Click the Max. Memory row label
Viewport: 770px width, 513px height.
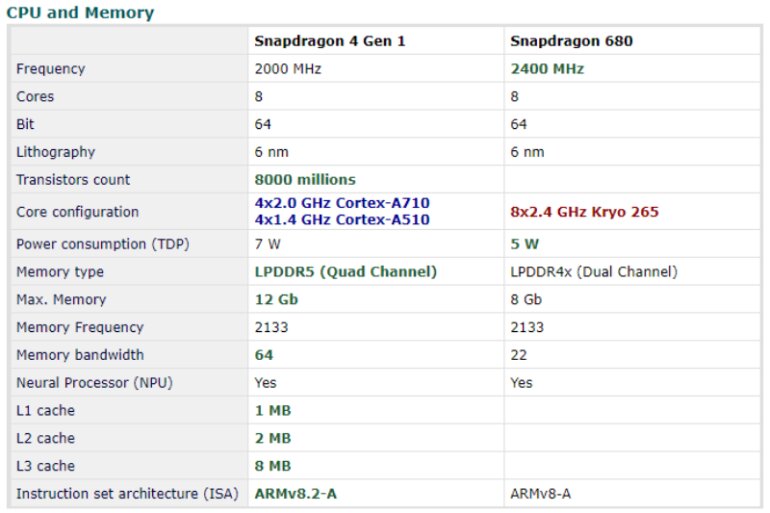pyautogui.click(x=61, y=299)
